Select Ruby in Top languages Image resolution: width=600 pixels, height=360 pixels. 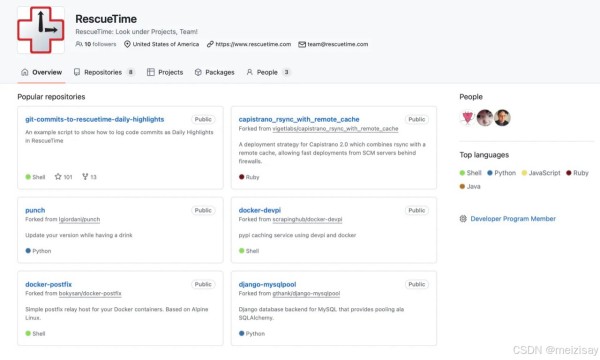pyautogui.click(x=577, y=173)
